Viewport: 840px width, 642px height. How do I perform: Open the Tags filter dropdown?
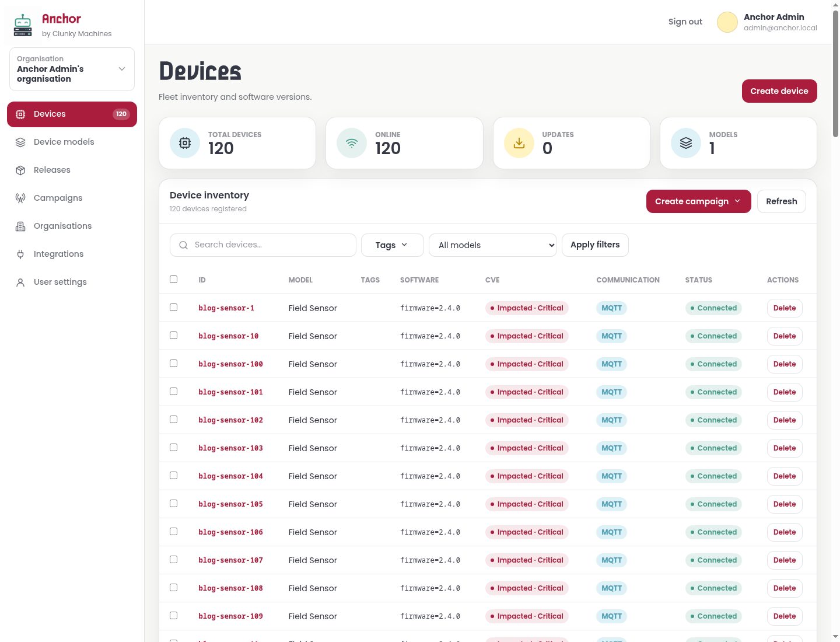tap(392, 245)
